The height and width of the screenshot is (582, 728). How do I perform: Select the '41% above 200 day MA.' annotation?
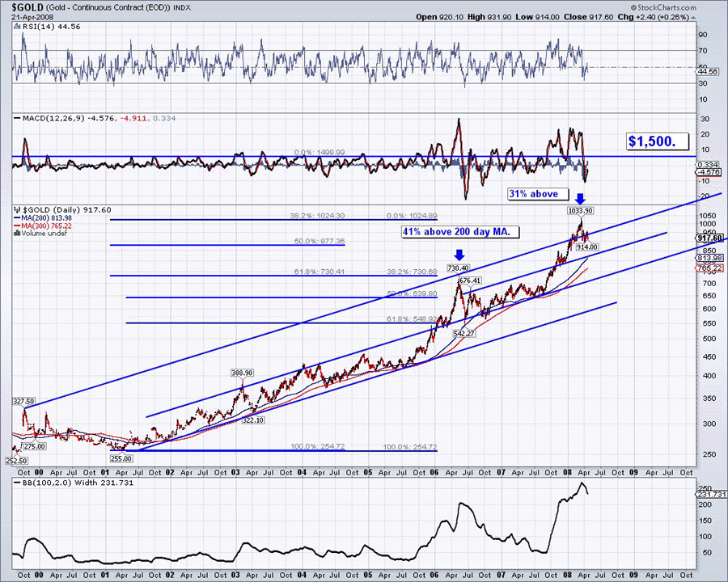[x=460, y=232]
